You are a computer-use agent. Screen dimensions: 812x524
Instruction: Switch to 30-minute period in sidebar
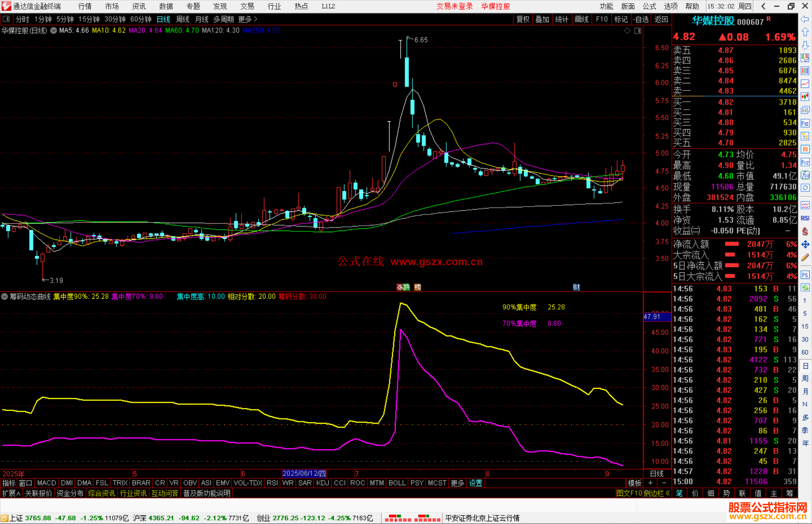pyautogui.click(x=805, y=340)
